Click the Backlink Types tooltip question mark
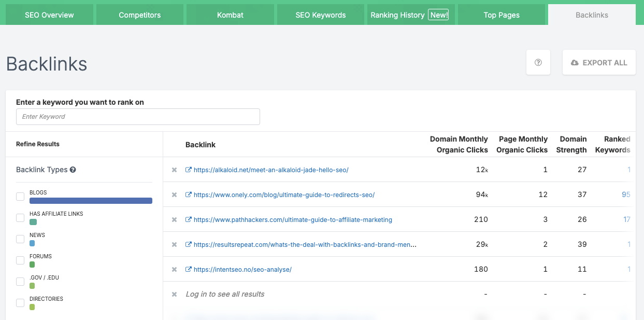The height and width of the screenshot is (320, 644). 73,170
